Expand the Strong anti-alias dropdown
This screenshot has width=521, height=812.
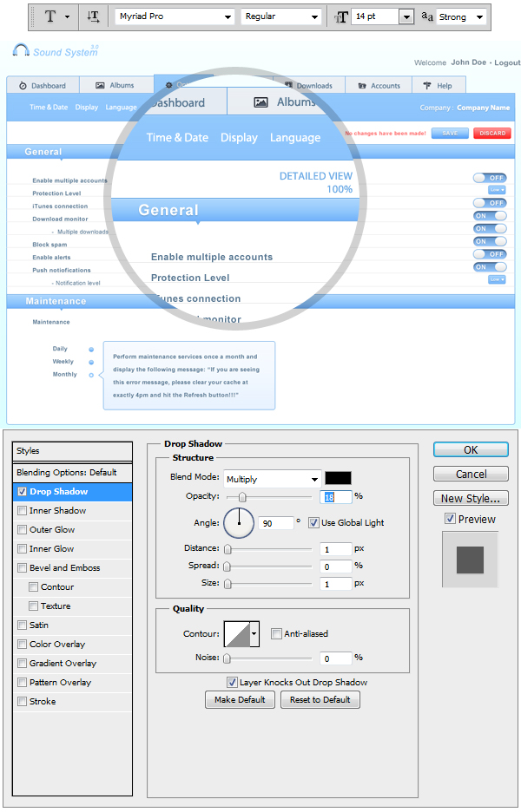pos(460,16)
